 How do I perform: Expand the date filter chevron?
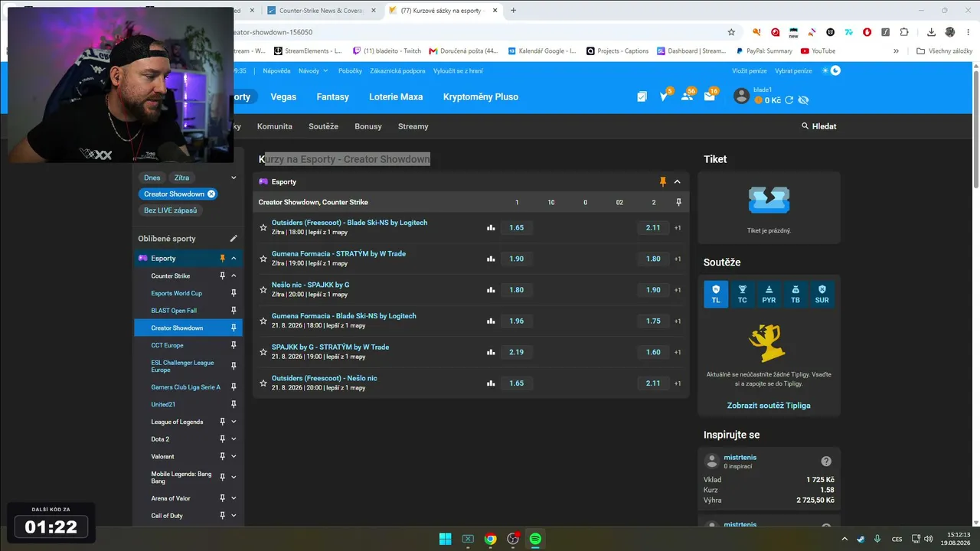pyautogui.click(x=234, y=178)
